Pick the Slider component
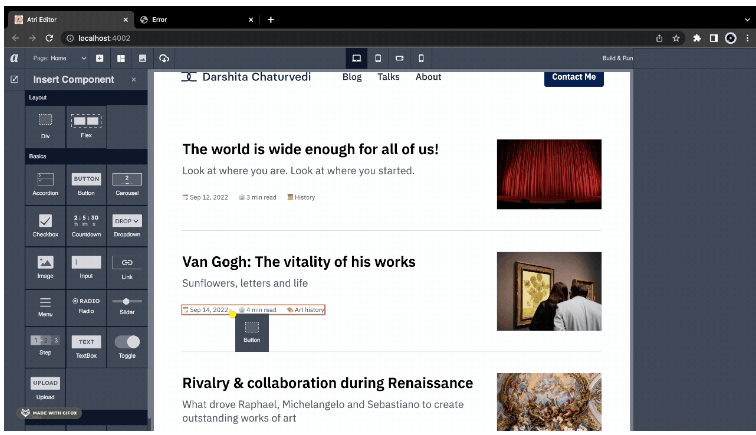 pyautogui.click(x=127, y=306)
